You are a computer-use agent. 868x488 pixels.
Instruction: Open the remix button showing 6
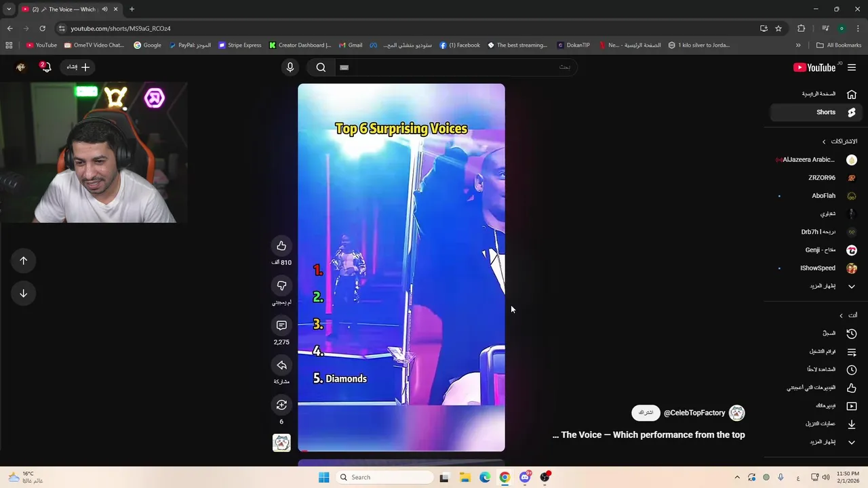coord(281,405)
